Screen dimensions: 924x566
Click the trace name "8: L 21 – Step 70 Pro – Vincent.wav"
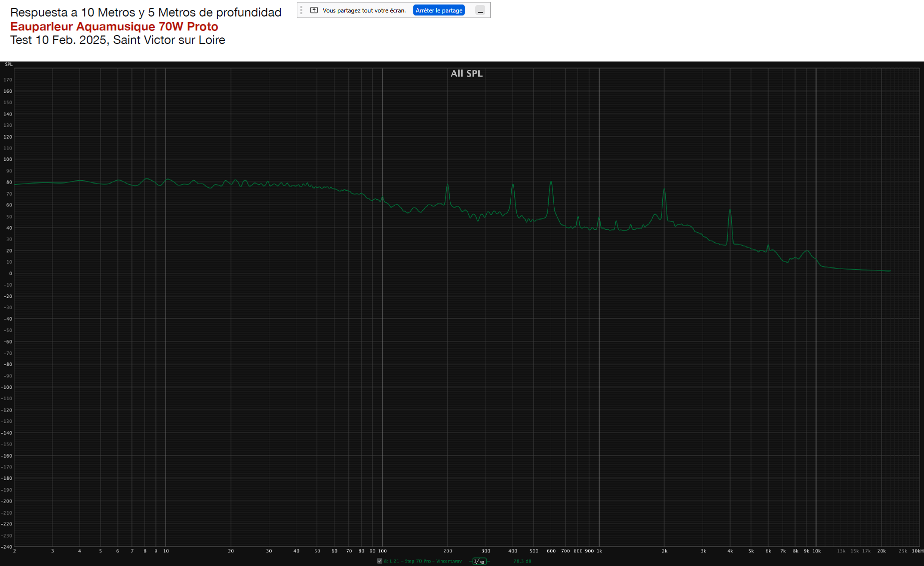tap(423, 561)
